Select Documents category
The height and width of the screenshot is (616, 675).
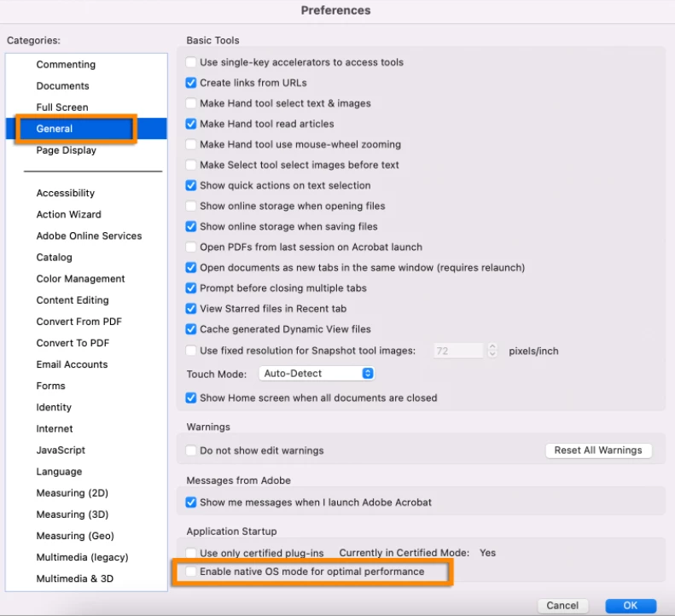point(63,86)
